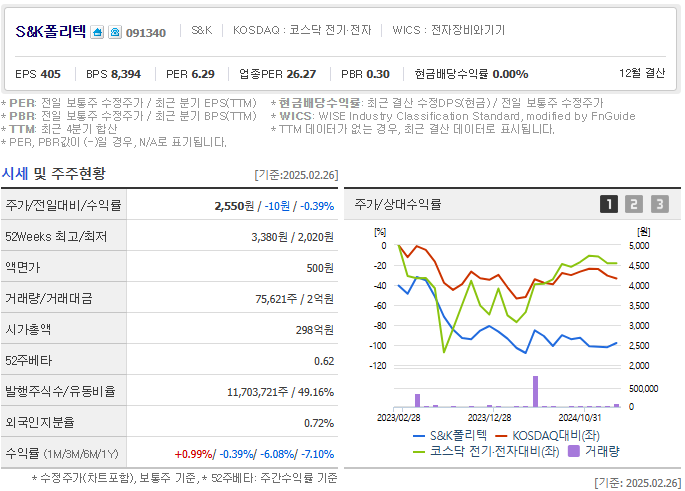Switch to chart tab 2

pos(634,204)
